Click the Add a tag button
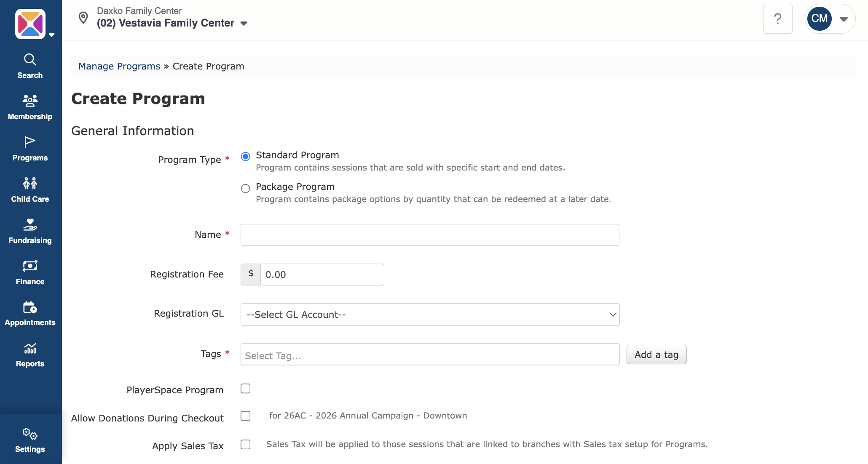Image resolution: width=868 pixels, height=464 pixels. point(656,355)
